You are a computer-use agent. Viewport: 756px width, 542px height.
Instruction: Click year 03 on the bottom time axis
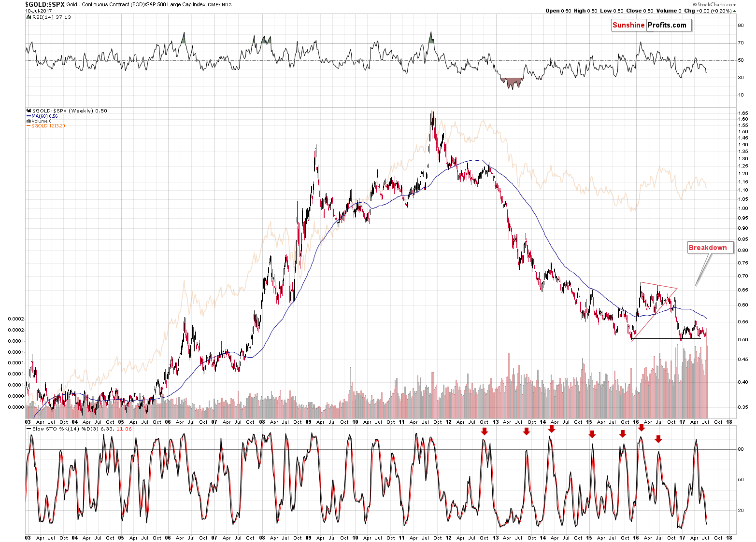tap(28, 537)
